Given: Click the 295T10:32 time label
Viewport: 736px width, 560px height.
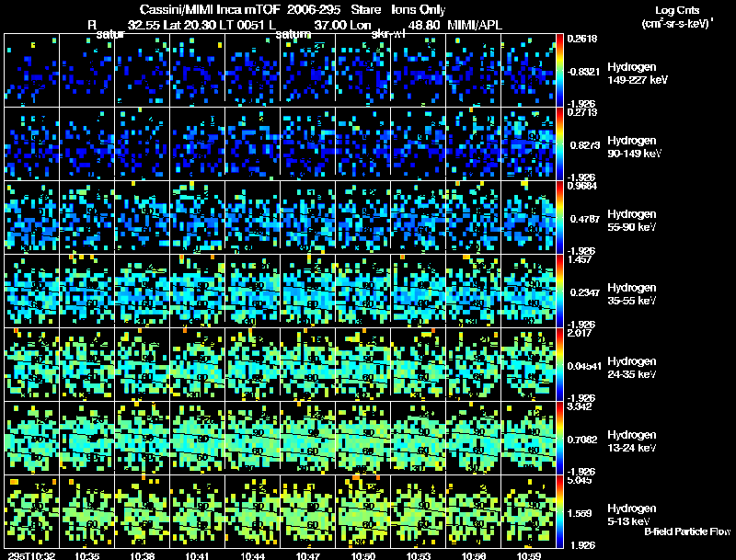Looking at the screenshot, I should (x=31, y=555).
